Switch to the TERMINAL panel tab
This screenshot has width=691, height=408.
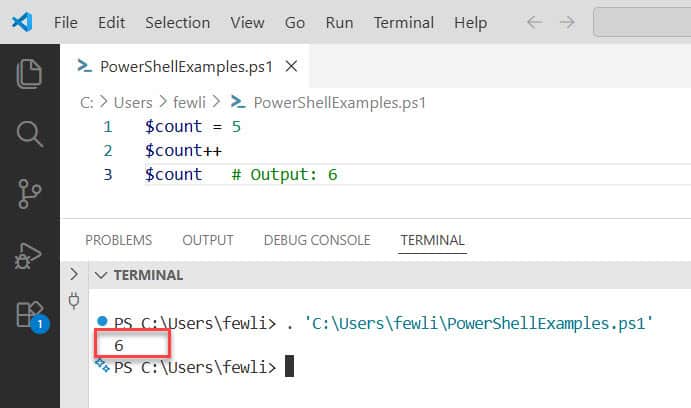(432, 240)
